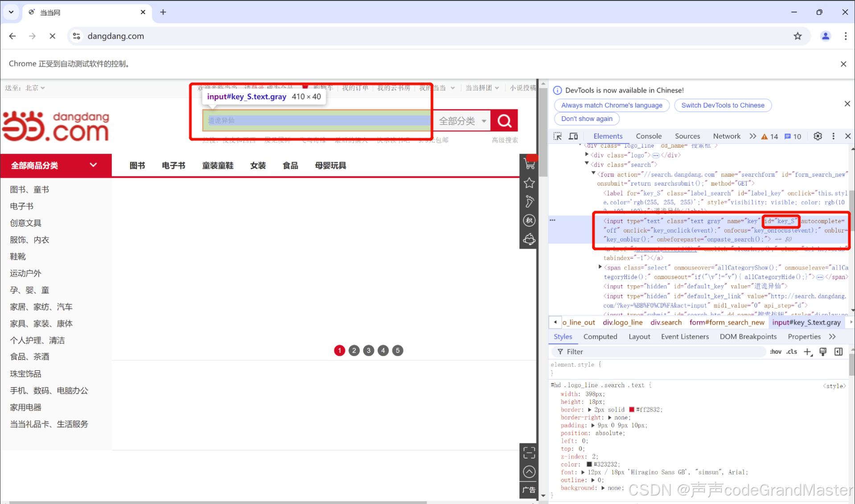Collapse the div class="search" node

tap(587, 164)
